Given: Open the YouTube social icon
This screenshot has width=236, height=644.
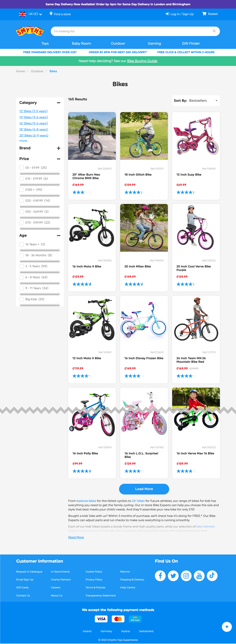Looking at the screenshot, I should 199,576.
